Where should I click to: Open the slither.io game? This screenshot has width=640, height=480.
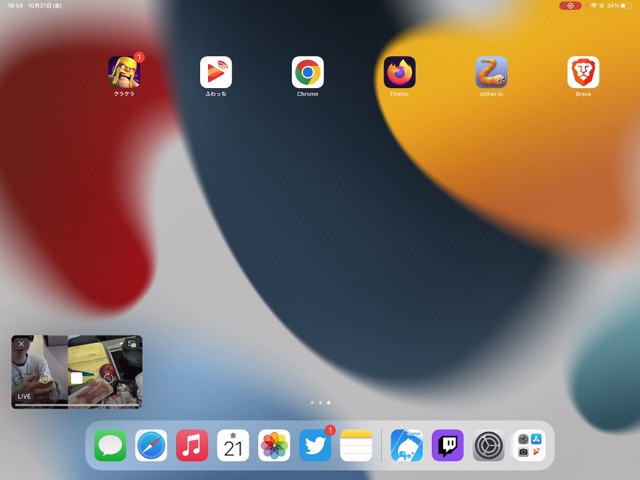pyautogui.click(x=491, y=72)
